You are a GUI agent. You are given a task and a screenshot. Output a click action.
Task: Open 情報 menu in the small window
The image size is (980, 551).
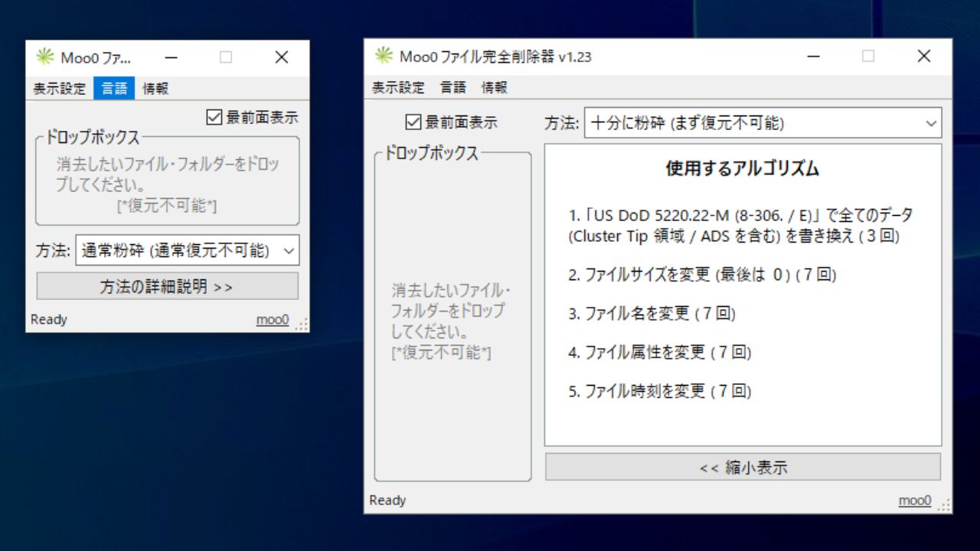pos(155,88)
